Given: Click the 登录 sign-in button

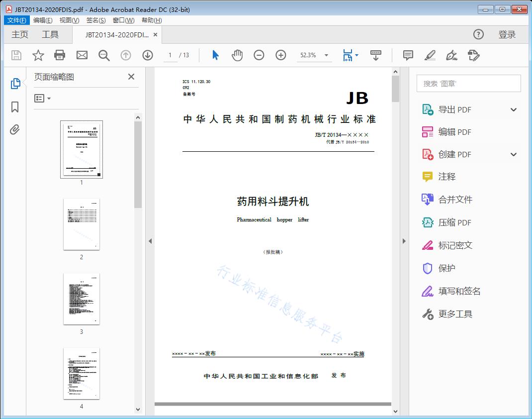Looking at the screenshot, I should pos(507,34).
